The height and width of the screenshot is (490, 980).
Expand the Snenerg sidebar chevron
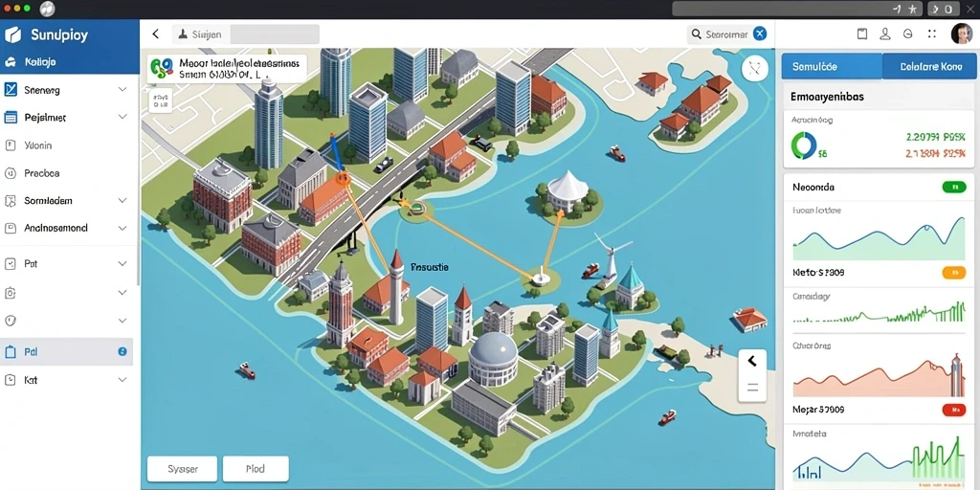pos(122,89)
